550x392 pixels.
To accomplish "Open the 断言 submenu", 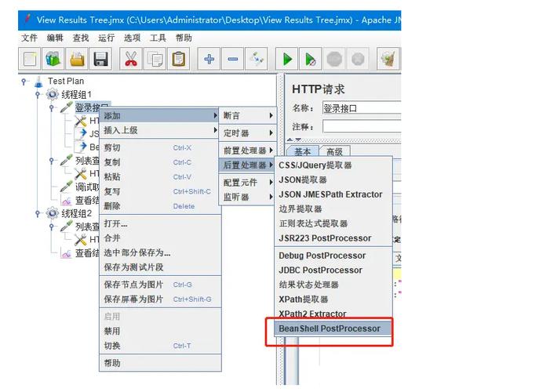I will [x=248, y=115].
